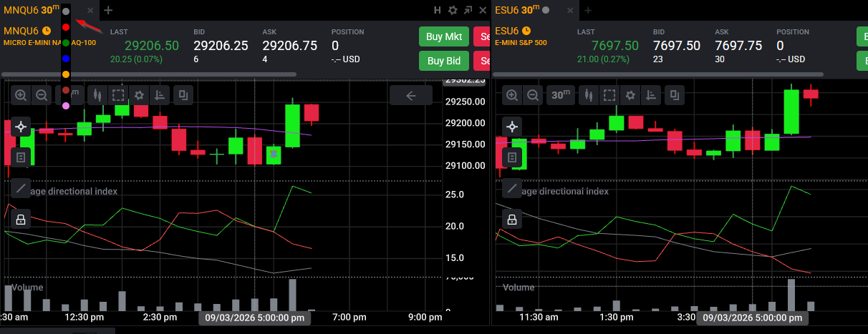Select the line drawing tool on MNQU6 chart

tap(21, 188)
